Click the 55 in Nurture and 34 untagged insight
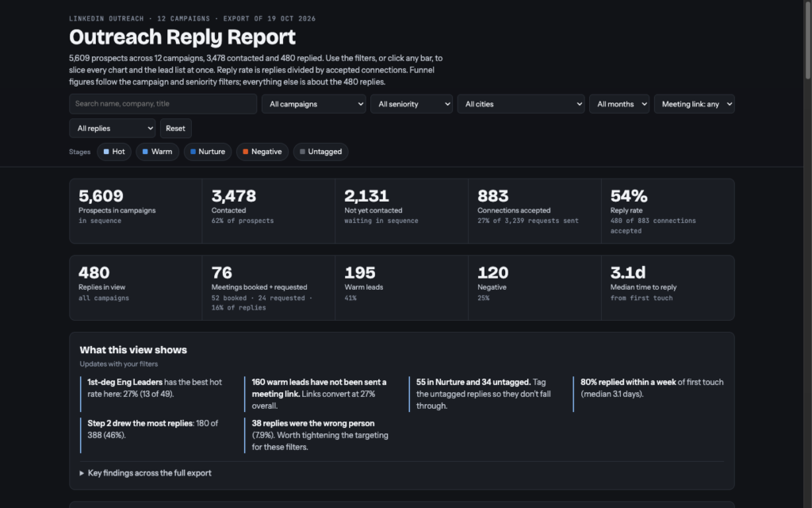Screen dimensions: 812x508 pyautogui.click(x=483, y=394)
